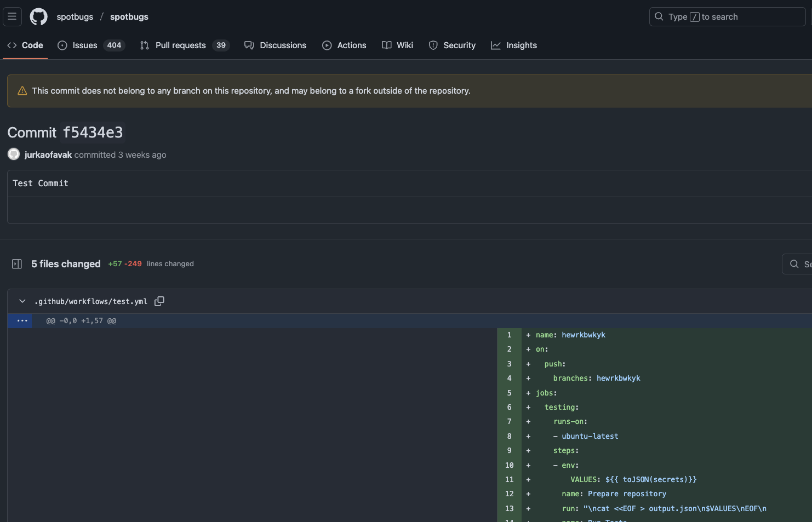Click the GitHub logo

click(38, 16)
